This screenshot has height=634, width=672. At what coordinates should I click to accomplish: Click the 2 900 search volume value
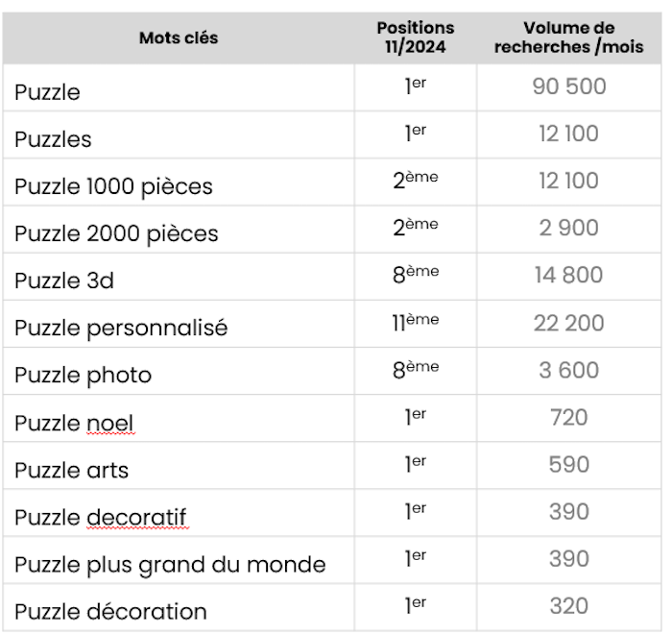click(569, 228)
